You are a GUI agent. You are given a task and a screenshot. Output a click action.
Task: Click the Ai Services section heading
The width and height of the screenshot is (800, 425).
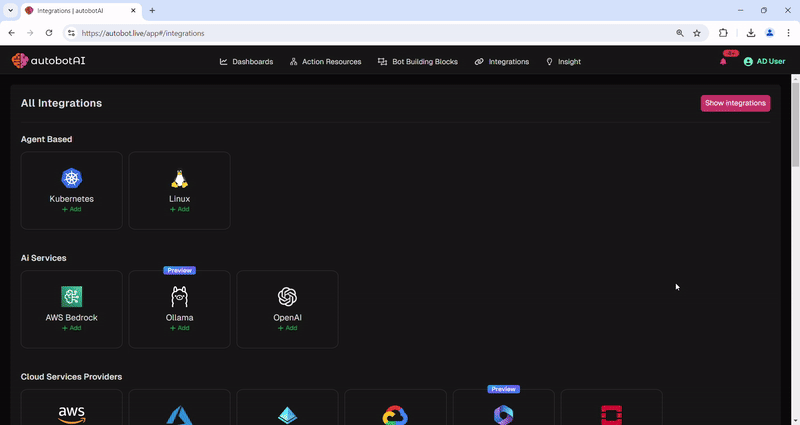[43, 258]
